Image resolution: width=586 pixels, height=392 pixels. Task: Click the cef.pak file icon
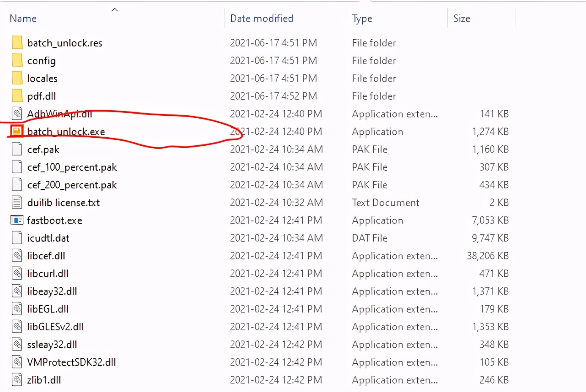coord(17,149)
